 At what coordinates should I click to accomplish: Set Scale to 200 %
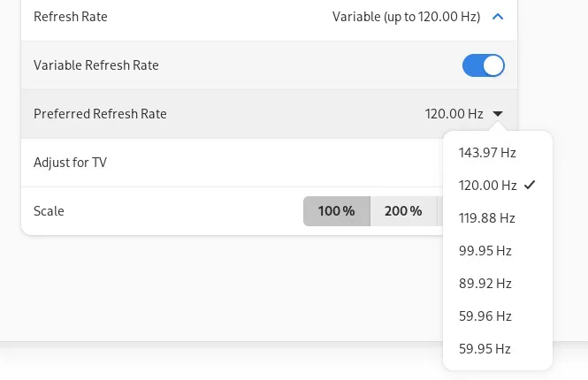pyautogui.click(x=403, y=211)
